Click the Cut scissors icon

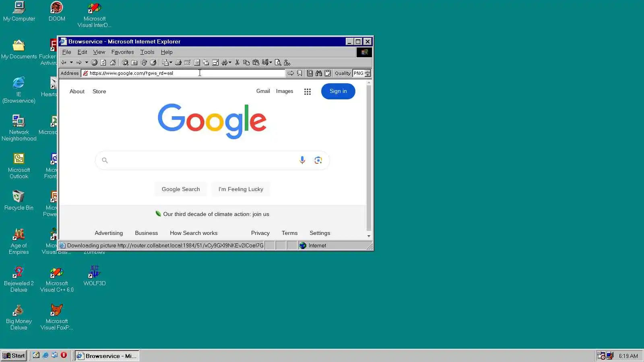(237, 62)
